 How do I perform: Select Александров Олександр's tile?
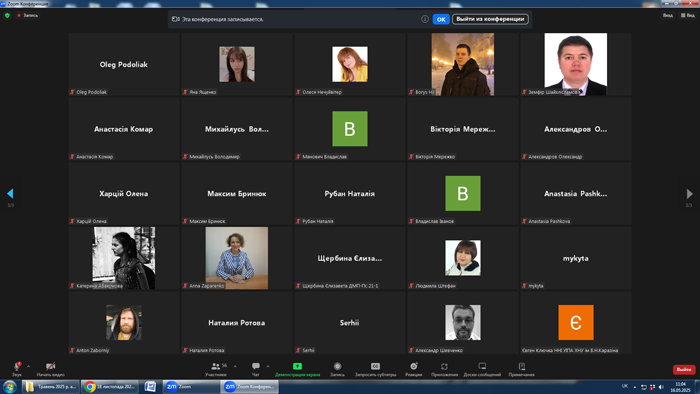pyautogui.click(x=575, y=129)
